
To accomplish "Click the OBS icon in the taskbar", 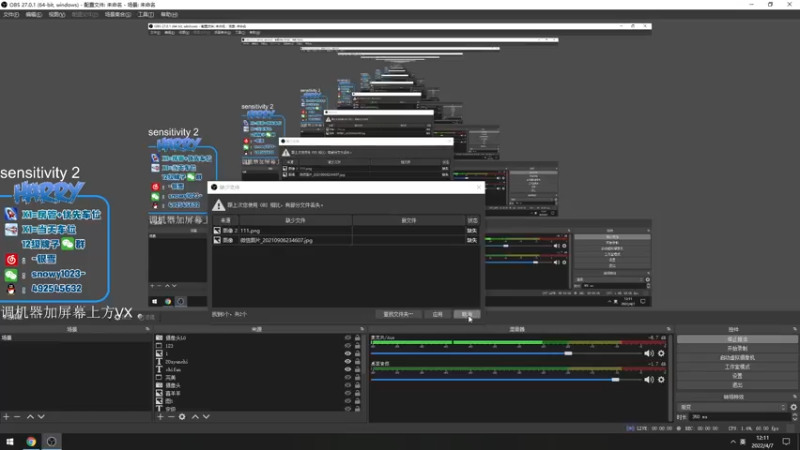I will [52, 441].
